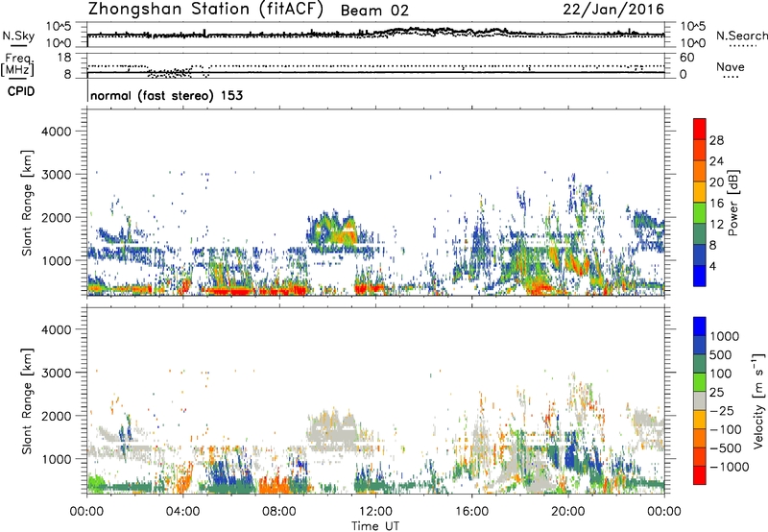Click the '4000' tick of the velocity panel
Image resolution: width=768 pixels, height=532 pixels.
57,330
